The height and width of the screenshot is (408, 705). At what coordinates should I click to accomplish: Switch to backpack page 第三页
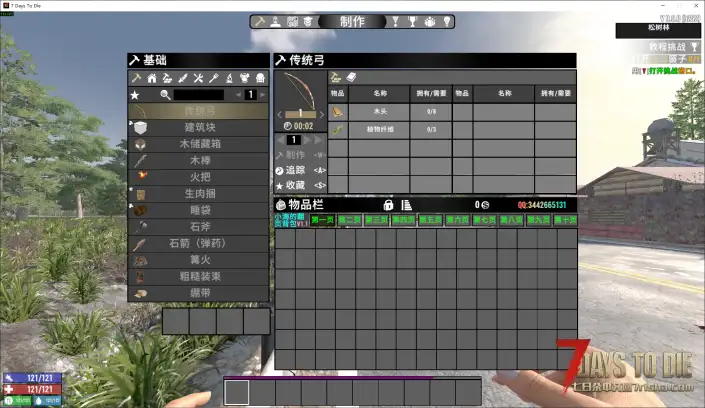(376, 220)
